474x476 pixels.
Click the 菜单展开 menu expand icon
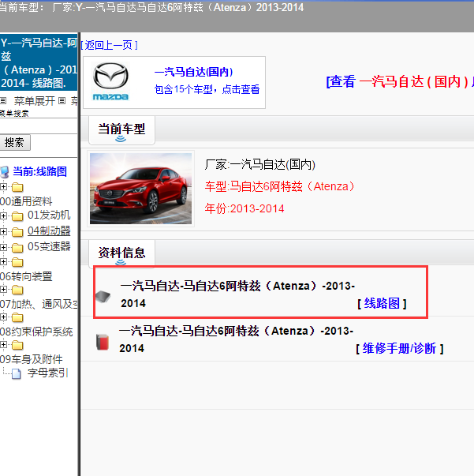pyautogui.click(x=3, y=100)
